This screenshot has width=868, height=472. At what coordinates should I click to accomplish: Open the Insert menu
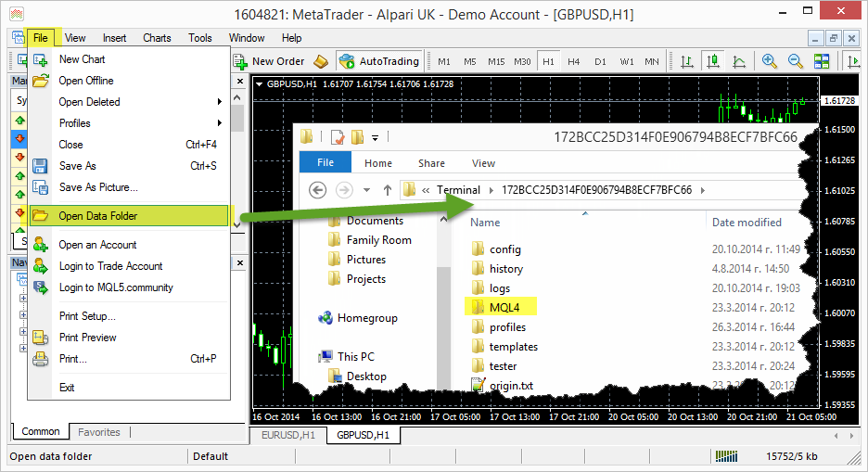[114, 38]
